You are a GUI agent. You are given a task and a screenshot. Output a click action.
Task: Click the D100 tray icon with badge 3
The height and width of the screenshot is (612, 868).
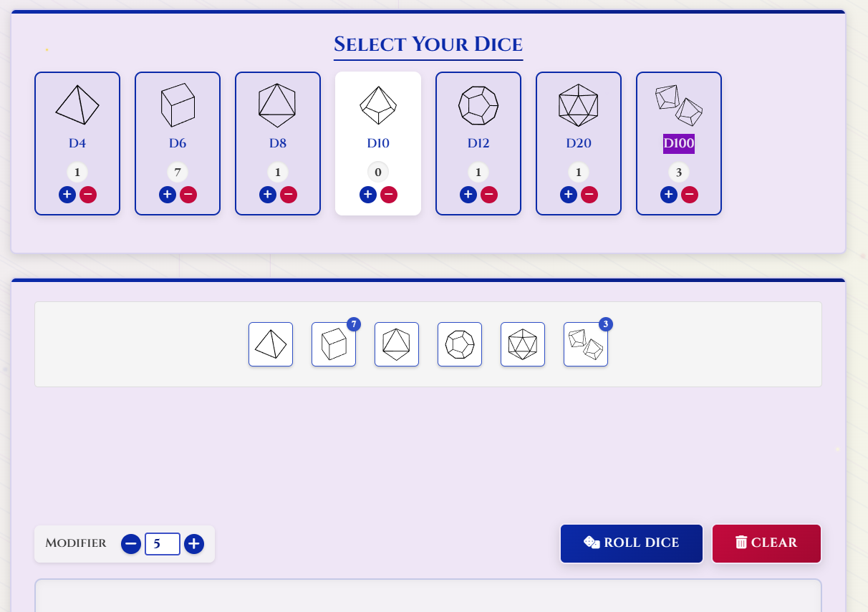(585, 344)
